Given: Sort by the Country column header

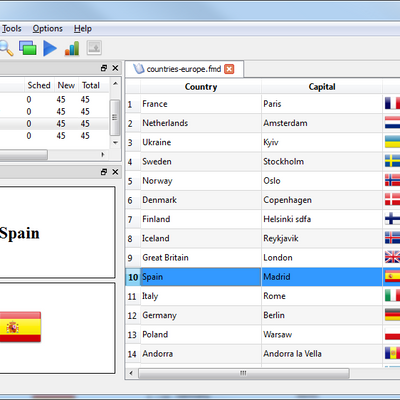Looking at the screenshot, I should coord(201,87).
